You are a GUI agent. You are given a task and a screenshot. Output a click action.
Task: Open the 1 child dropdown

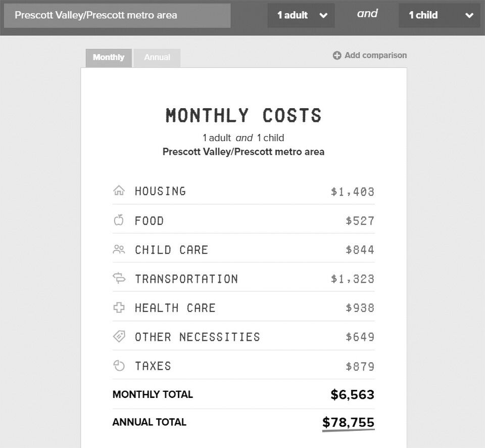[x=439, y=15]
